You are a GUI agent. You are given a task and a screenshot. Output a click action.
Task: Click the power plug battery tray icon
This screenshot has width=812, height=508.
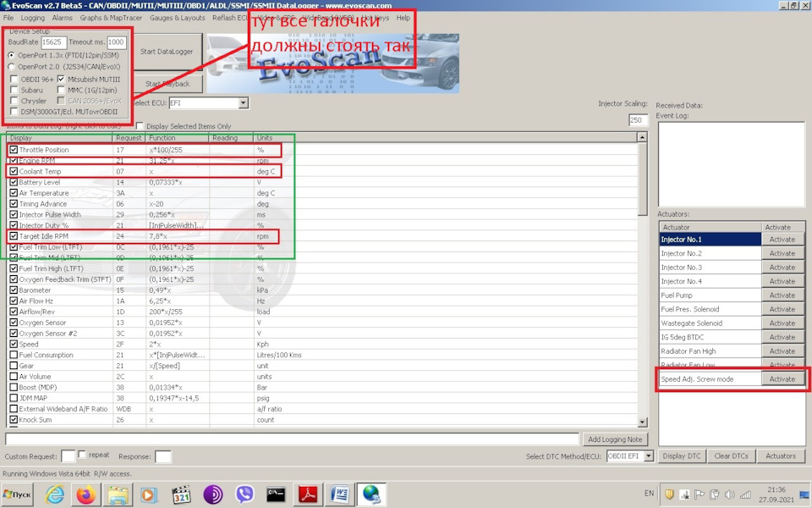click(x=715, y=494)
